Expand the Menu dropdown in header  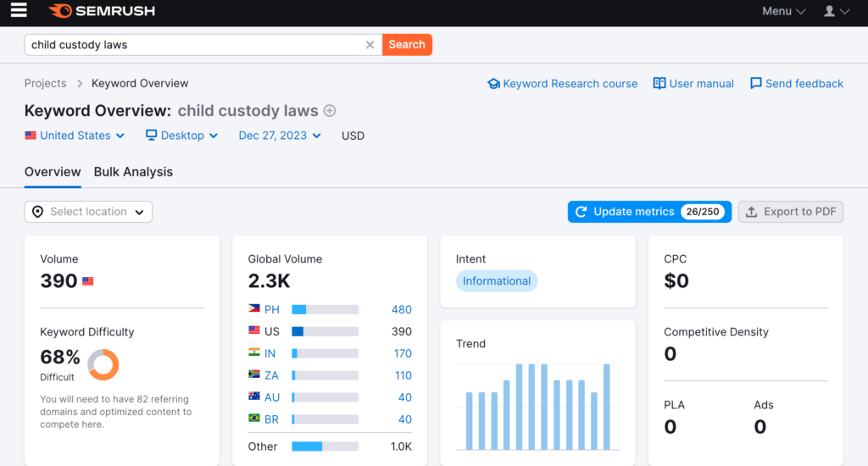coord(783,11)
